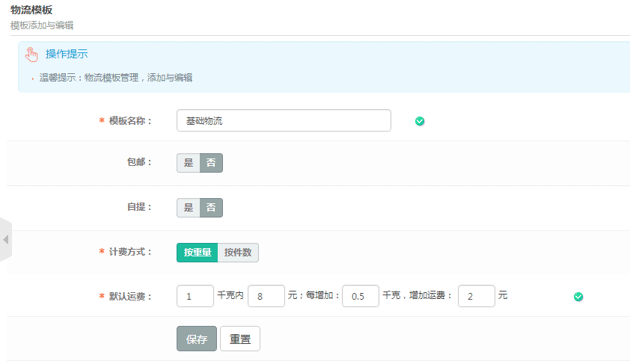The width and height of the screenshot is (630, 364).
Task: Click the green checkmark next to 模板名称 field
Action: [x=420, y=121]
